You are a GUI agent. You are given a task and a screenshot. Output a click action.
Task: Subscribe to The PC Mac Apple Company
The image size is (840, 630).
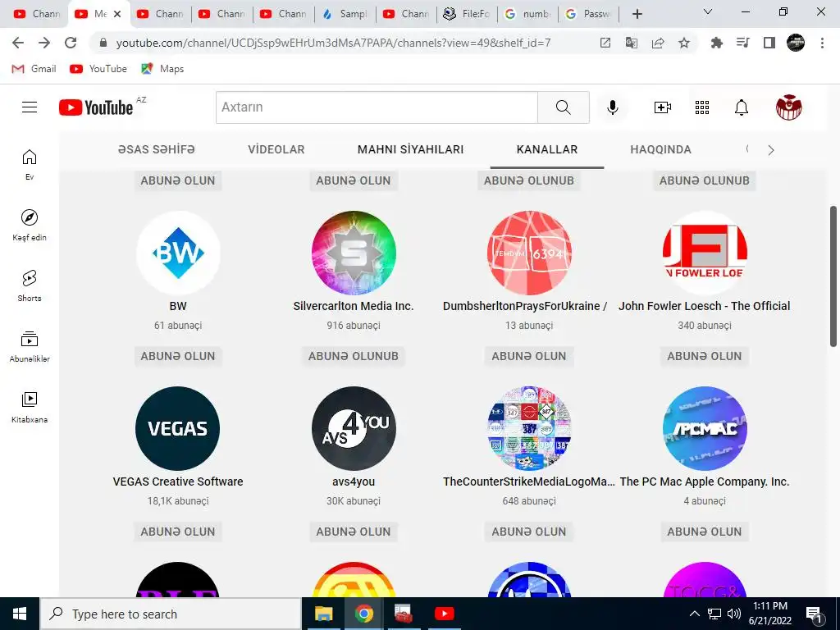[704, 532]
